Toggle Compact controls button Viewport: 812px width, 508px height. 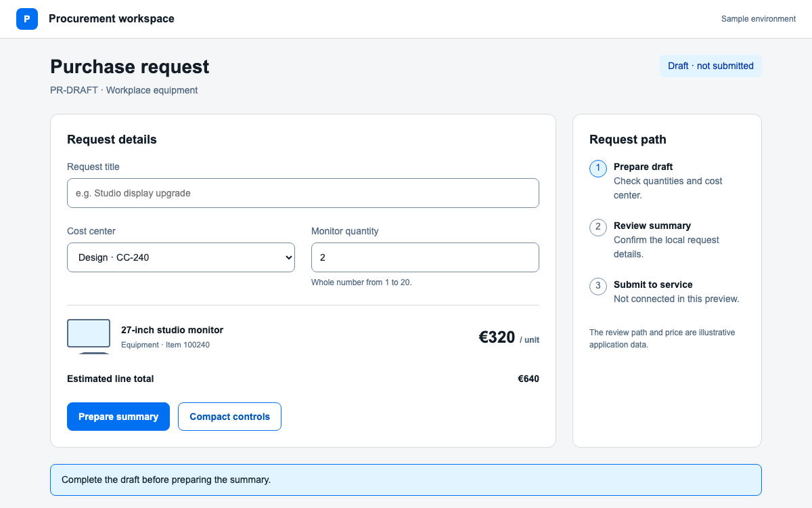click(229, 417)
